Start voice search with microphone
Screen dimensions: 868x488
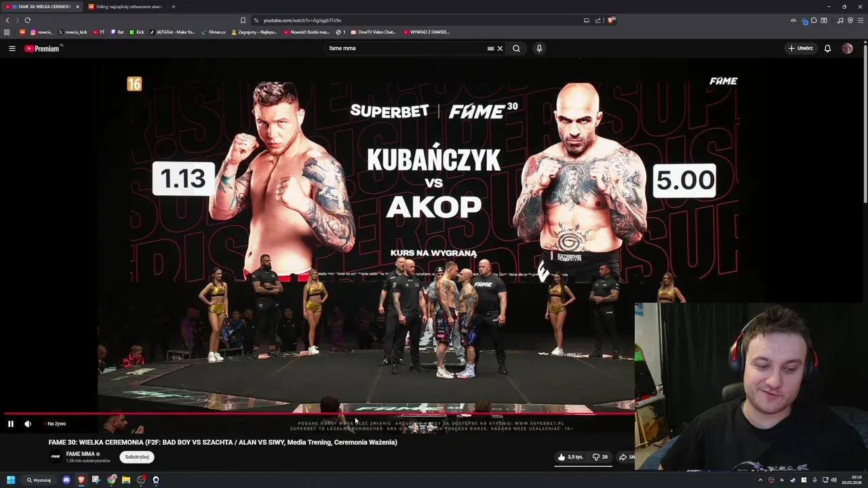point(539,48)
